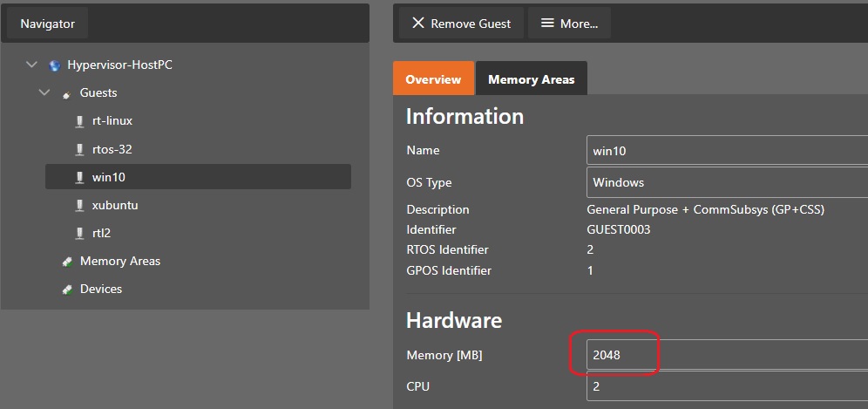Select win10 guest in the tree
Screen dimensions: 868x409
pyautogui.click(x=198, y=177)
